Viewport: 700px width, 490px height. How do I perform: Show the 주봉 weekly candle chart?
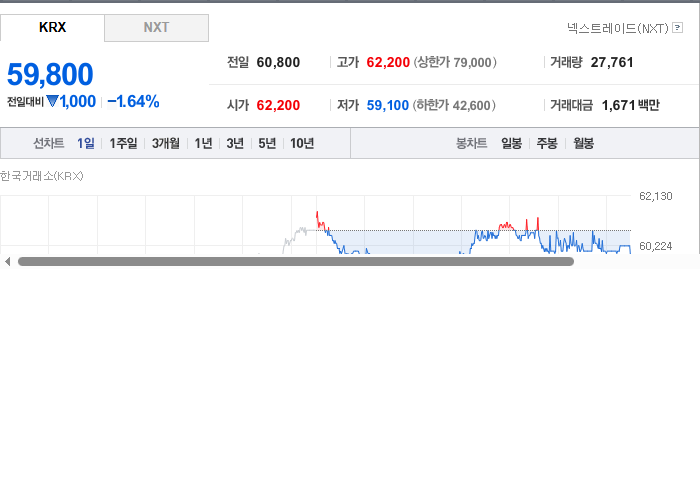[x=547, y=143]
